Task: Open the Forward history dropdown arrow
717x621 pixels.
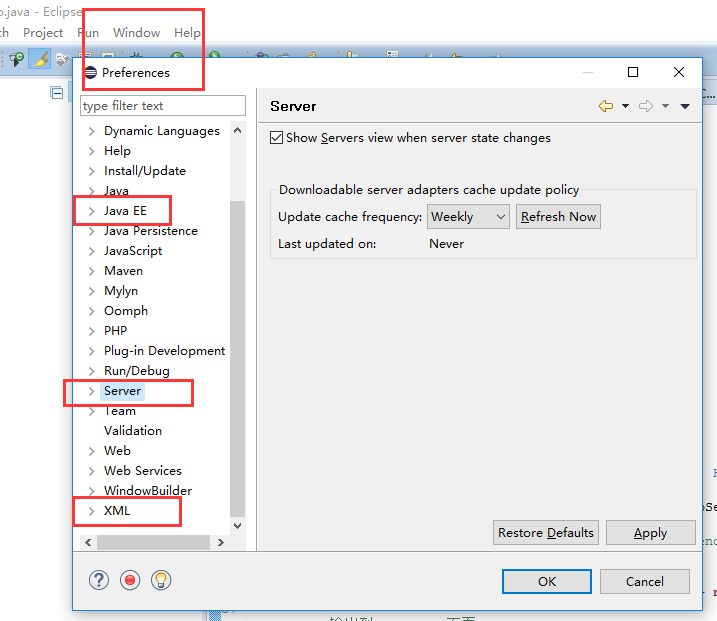Action: 665,106
